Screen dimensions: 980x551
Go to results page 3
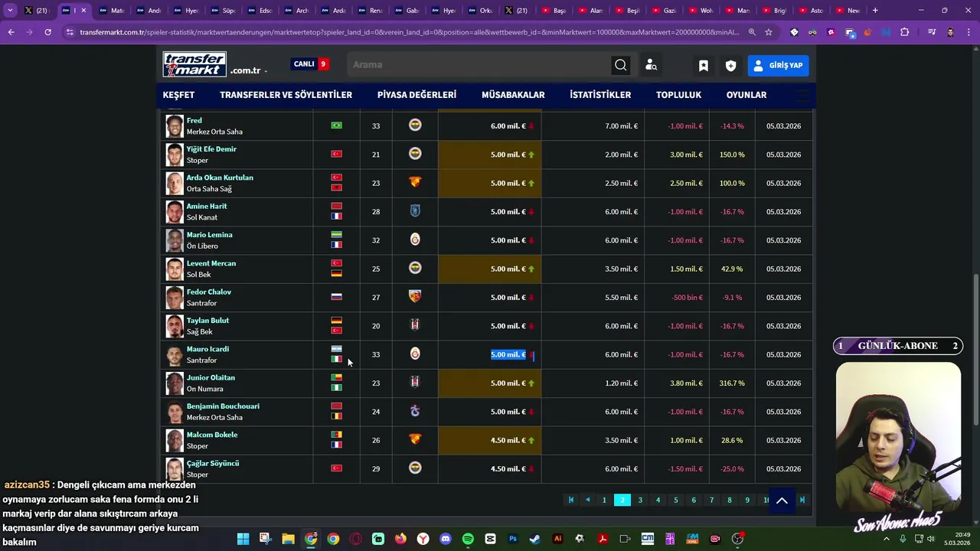pos(640,500)
